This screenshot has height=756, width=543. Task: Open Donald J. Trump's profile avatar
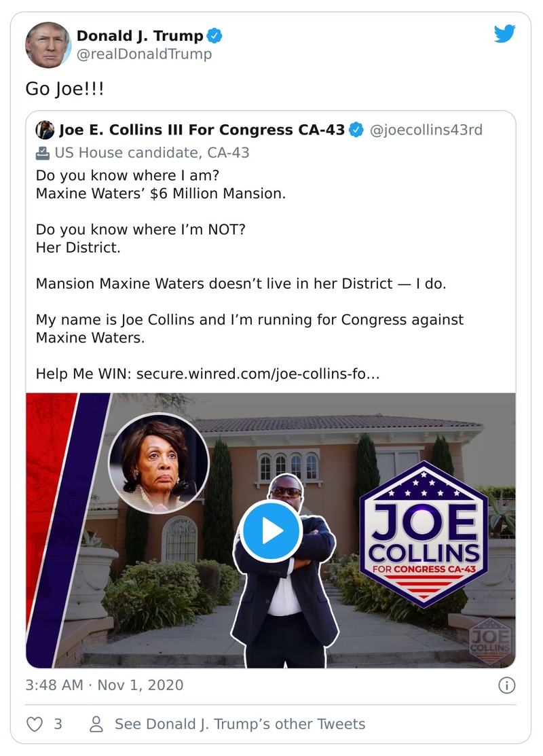click(x=48, y=44)
